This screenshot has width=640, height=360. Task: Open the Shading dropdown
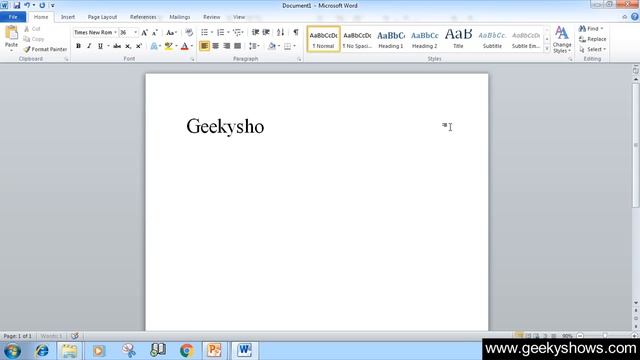click(274, 46)
